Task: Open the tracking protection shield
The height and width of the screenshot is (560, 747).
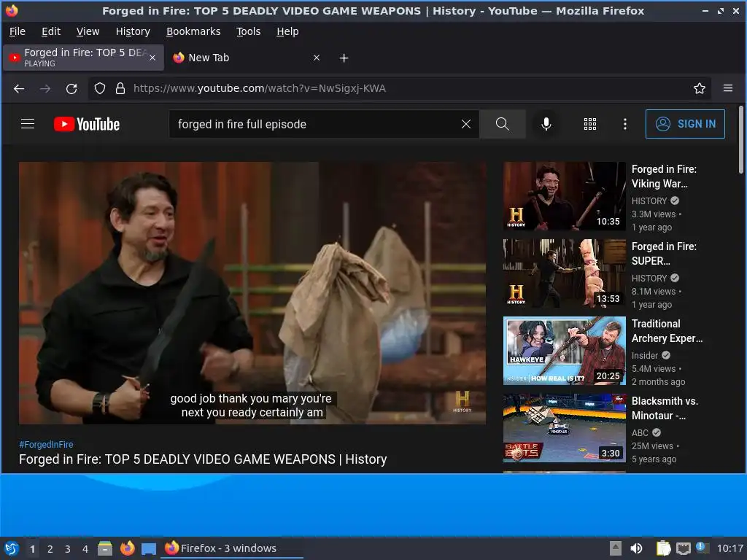Action: (99, 88)
